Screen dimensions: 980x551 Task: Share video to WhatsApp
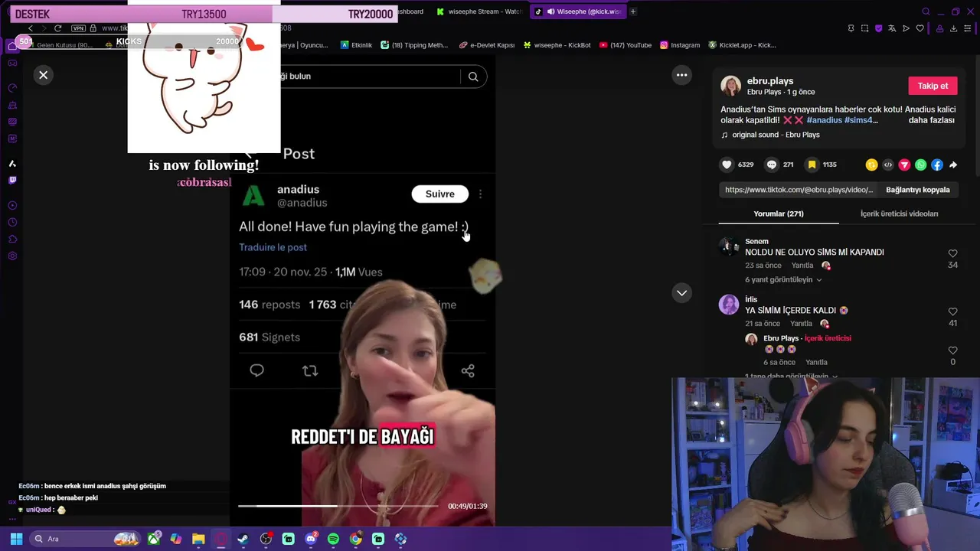[x=920, y=165]
